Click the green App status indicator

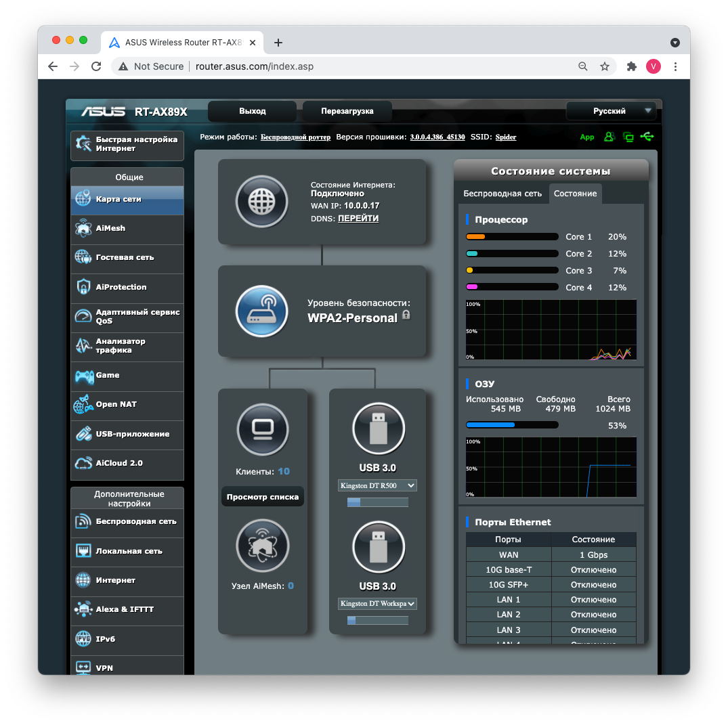[587, 137]
